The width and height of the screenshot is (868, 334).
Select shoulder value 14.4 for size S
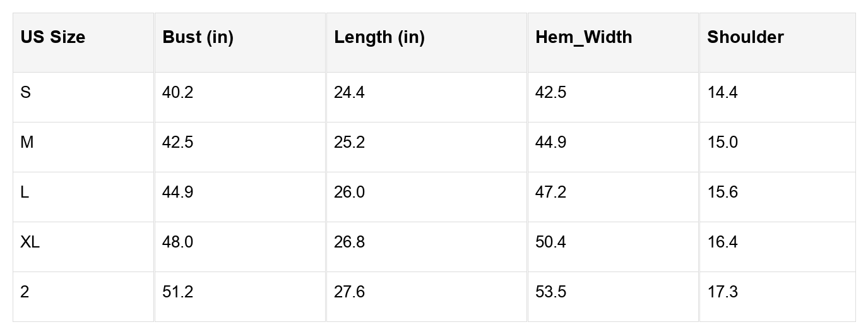coord(722,93)
